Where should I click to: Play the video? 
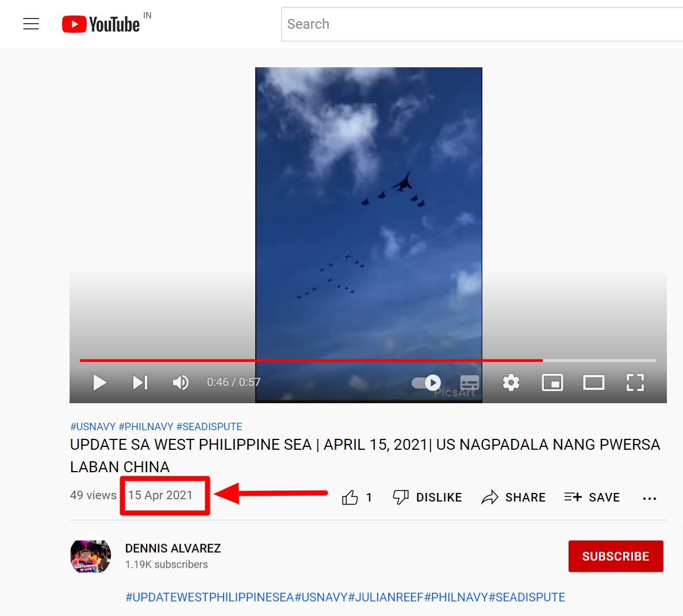(x=100, y=383)
